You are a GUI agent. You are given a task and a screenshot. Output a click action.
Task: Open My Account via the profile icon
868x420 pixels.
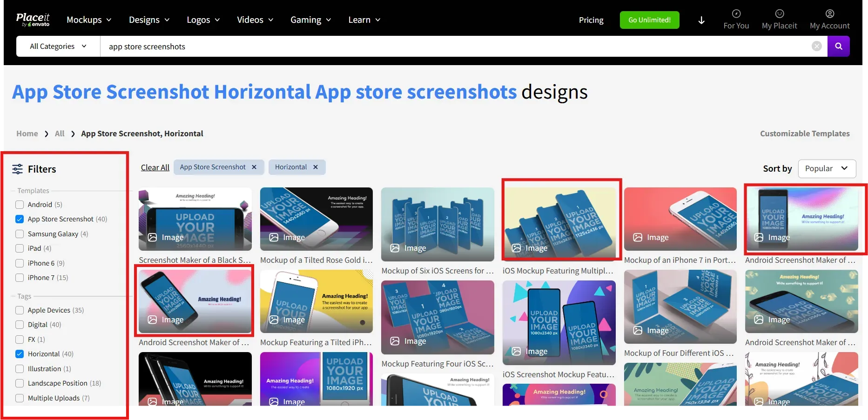point(829,14)
